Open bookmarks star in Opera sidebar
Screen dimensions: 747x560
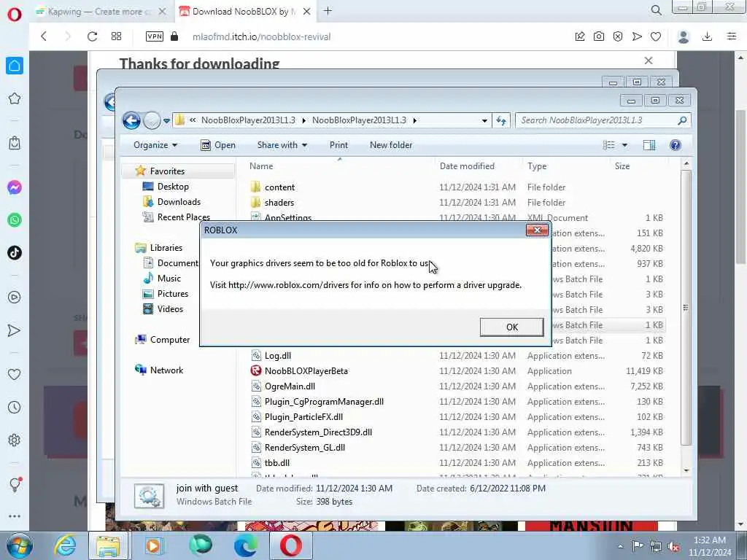[x=15, y=98]
